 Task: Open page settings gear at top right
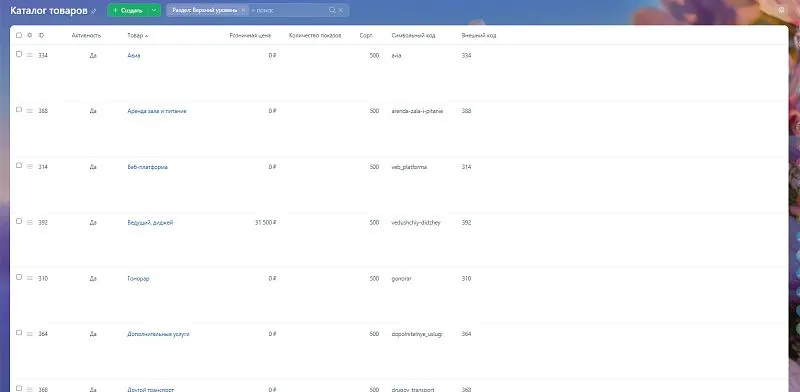tap(782, 10)
